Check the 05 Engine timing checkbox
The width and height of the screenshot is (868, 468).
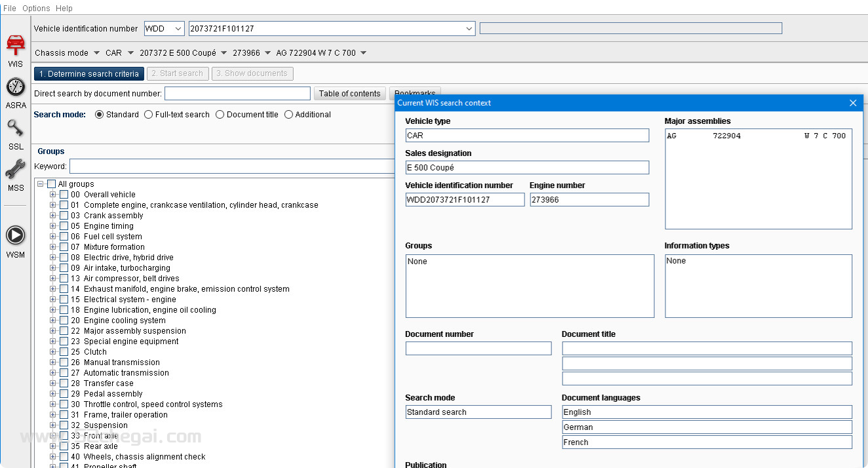coord(64,226)
